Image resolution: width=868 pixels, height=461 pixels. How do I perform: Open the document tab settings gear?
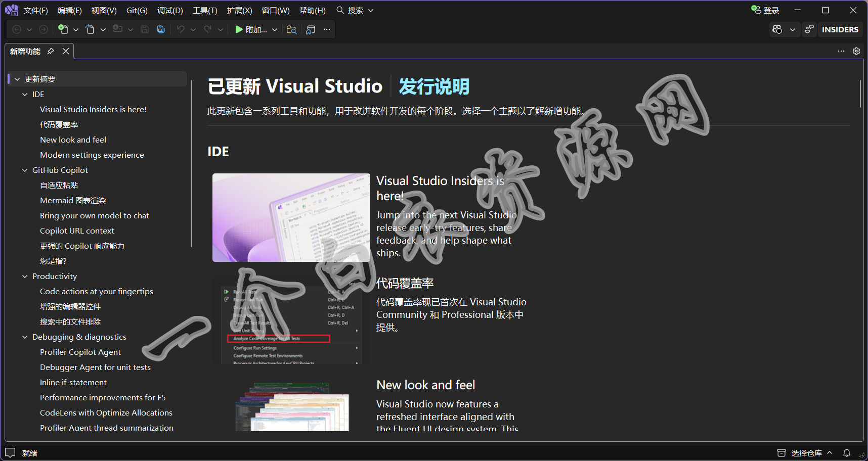856,51
